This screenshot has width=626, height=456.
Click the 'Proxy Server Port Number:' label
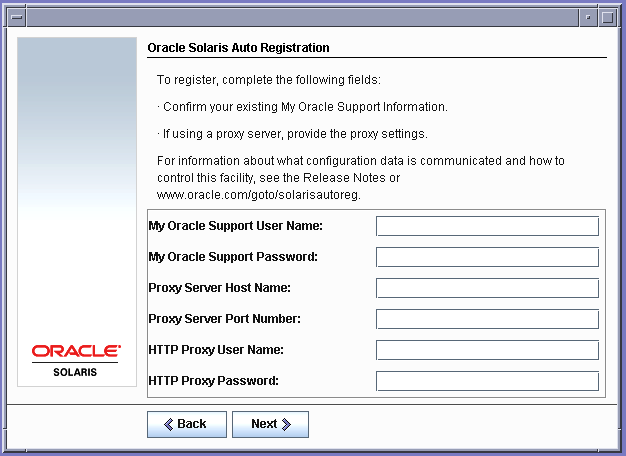pyautogui.click(x=224, y=319)
